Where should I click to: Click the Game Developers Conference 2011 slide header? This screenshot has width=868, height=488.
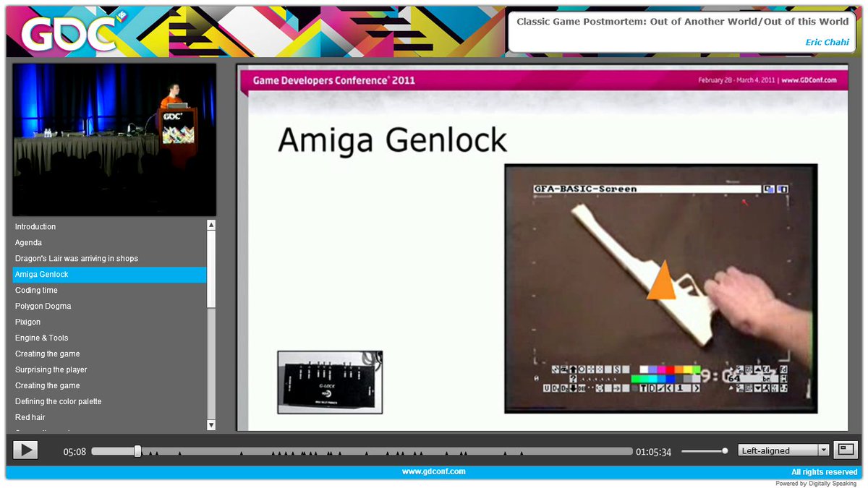334,80
